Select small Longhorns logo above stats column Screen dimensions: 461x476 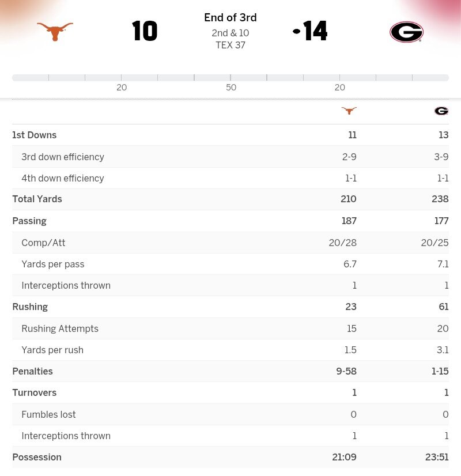coord(349,111)
